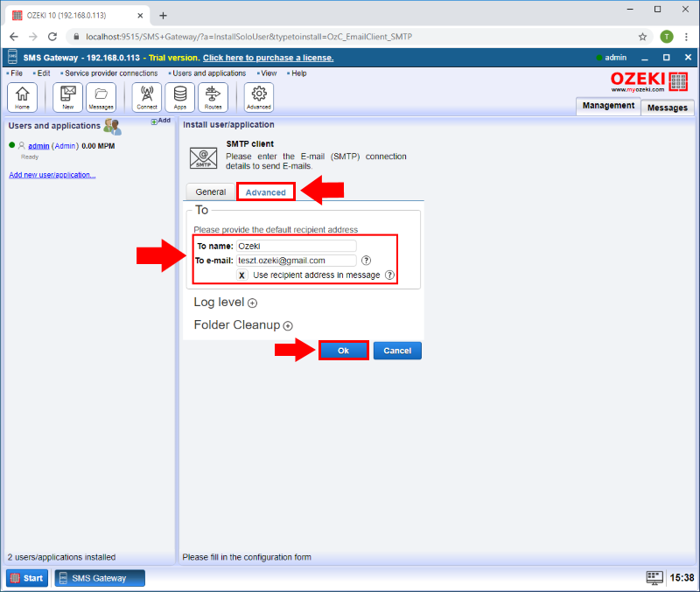
Task: Open the Messages folder toolbar icon
Action: (x=101, y=97)
